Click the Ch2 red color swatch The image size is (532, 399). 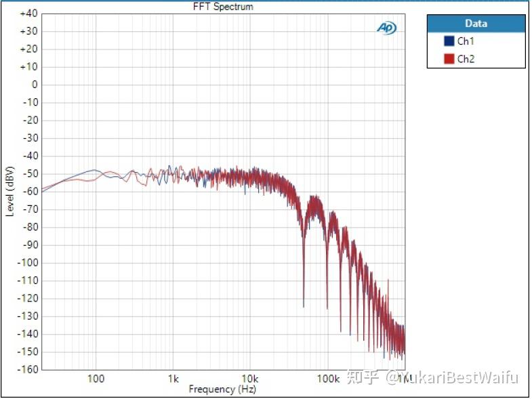[x=449, y=59]
